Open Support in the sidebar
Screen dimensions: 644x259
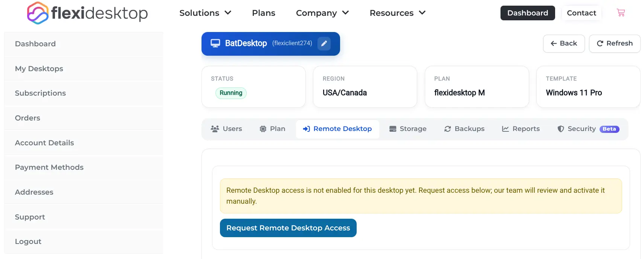coord(84,217)
